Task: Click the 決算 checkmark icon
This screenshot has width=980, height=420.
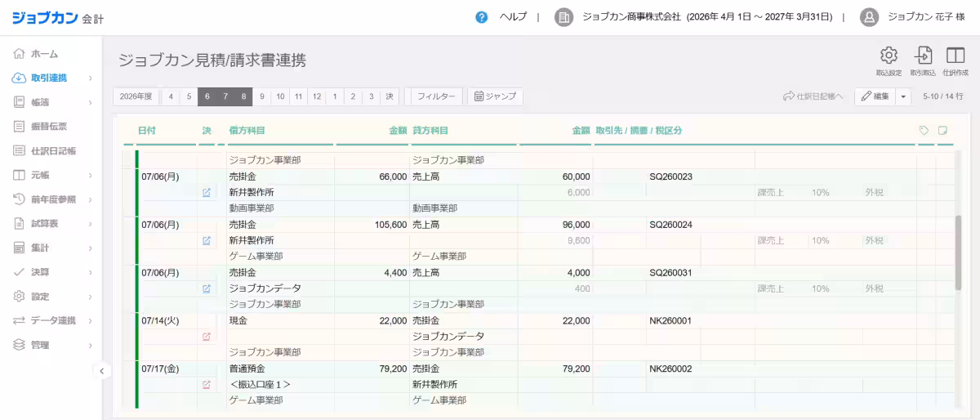Action: click(19, 272)
